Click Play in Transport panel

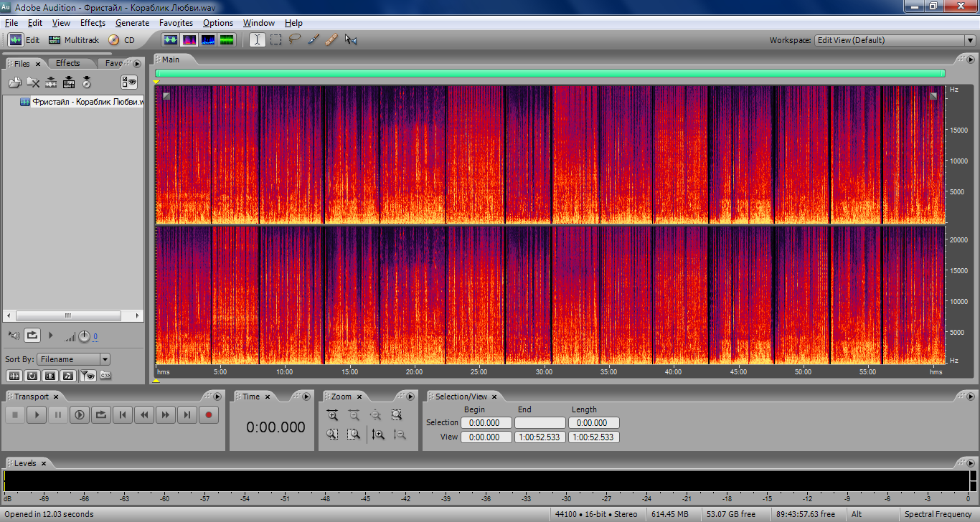pyautogui.click(x=37, y=414)
